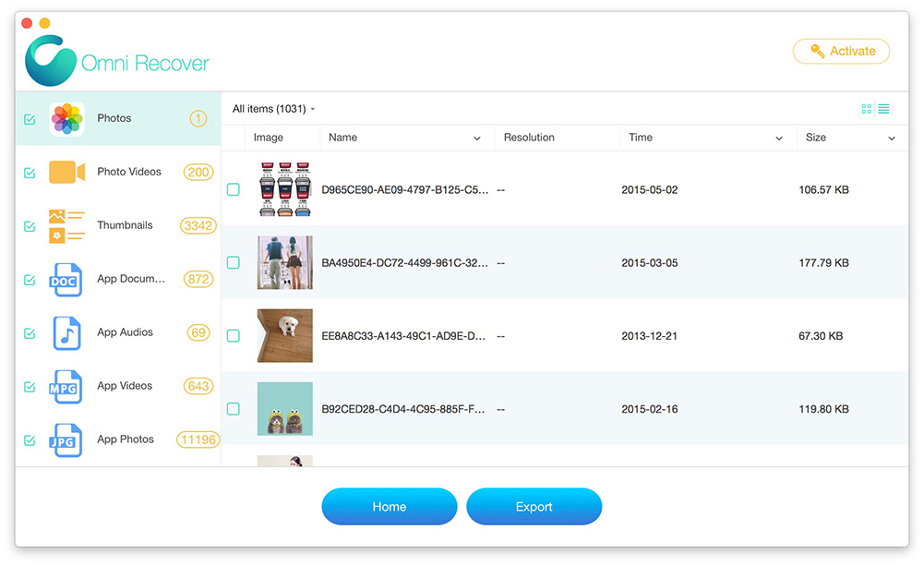The width and height of the screenshot is (924, 566).
Task: Click the Omni Recover logo
Action: pyautogui.click(x=116, y=61)
